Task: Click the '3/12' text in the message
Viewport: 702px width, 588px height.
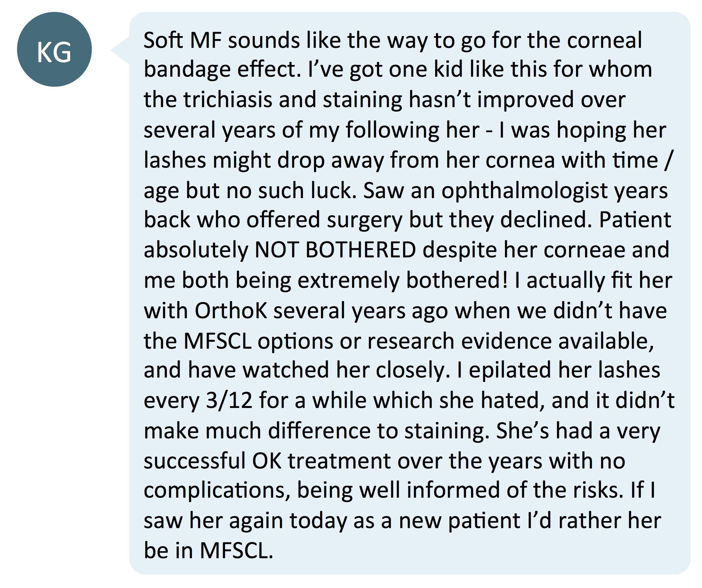Action: (x=229, y=400)
